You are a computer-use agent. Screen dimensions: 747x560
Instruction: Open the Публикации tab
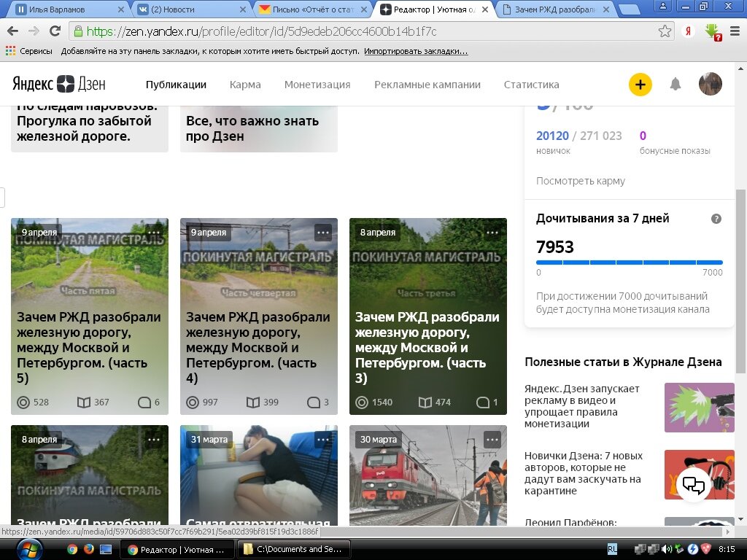pos(176,85)
